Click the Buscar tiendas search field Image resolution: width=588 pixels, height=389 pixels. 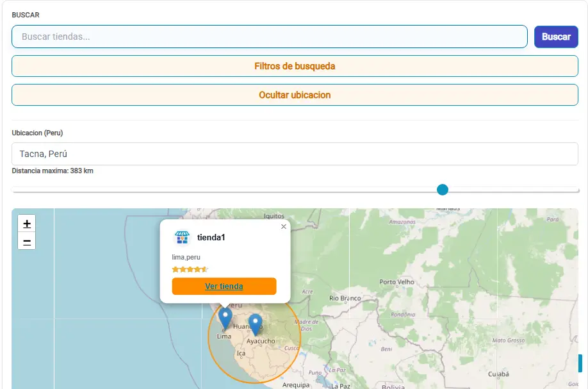click(269, 37)
